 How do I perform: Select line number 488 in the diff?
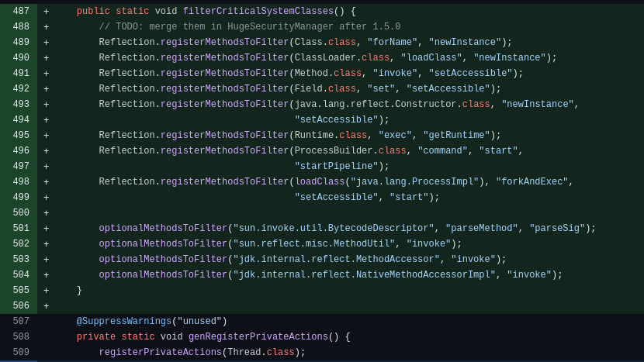[21, 26]
